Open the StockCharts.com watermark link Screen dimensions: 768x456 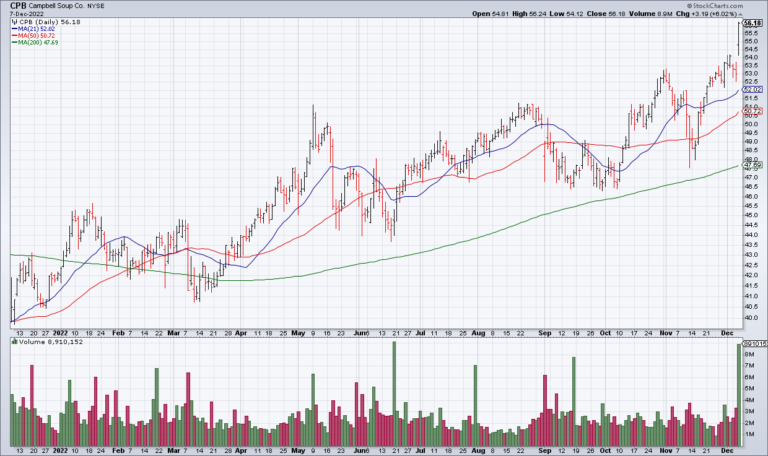(x=715, y=6)
